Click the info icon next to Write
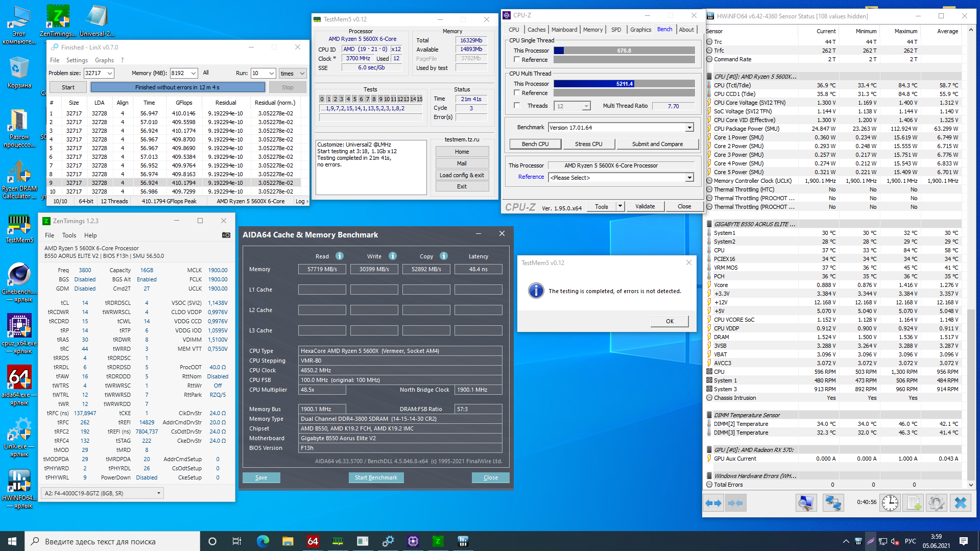The image size is (980, 551). (x=393, y=256)
